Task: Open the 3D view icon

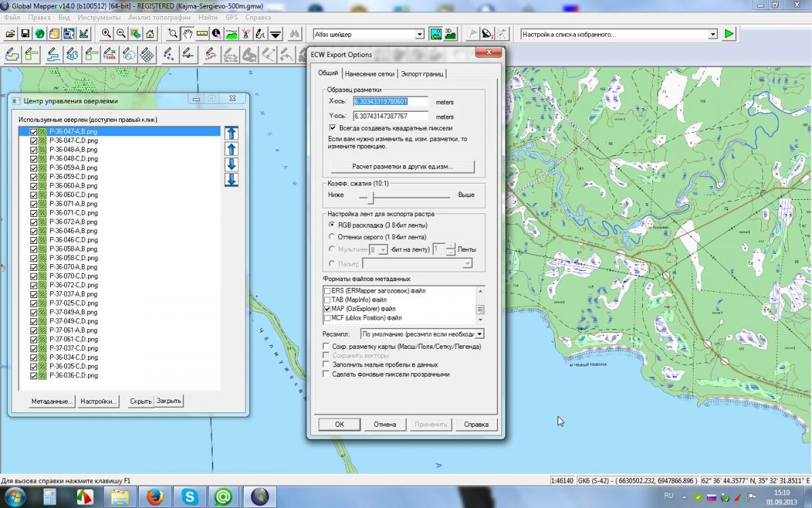Action: pyautogui.click(x=451, y=34)
